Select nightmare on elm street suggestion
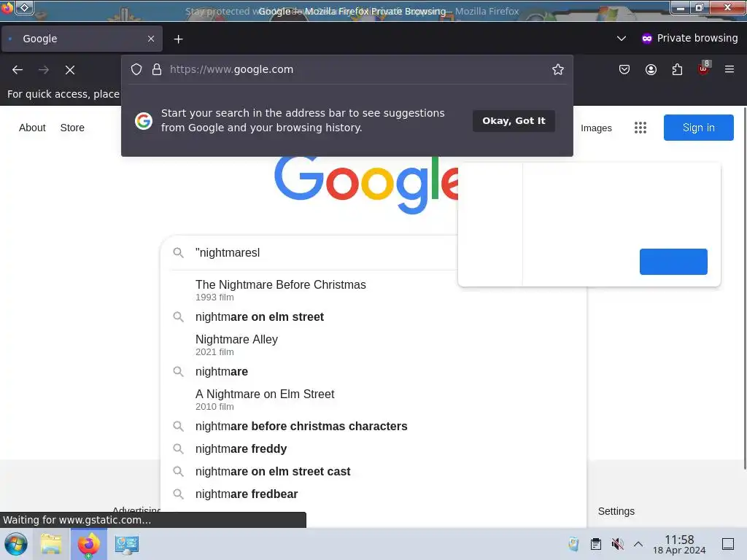 pos(373,316)
